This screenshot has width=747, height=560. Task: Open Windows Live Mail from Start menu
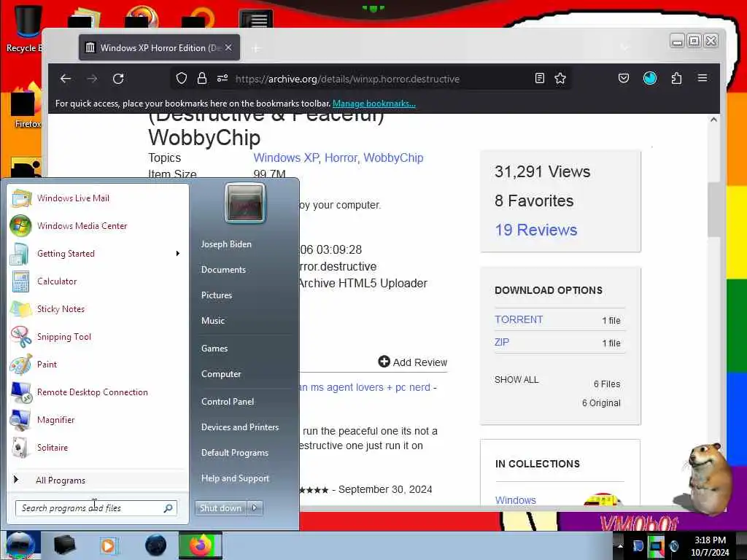(x=73, y=198)
